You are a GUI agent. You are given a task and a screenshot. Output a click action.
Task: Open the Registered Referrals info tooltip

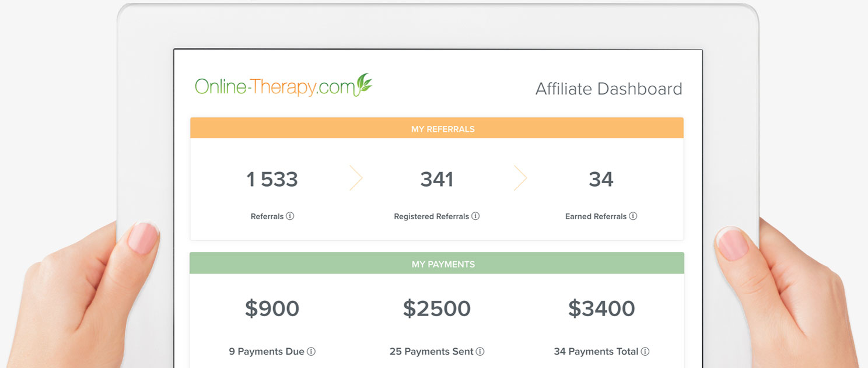pyautogui.click(x=476, y=216)
